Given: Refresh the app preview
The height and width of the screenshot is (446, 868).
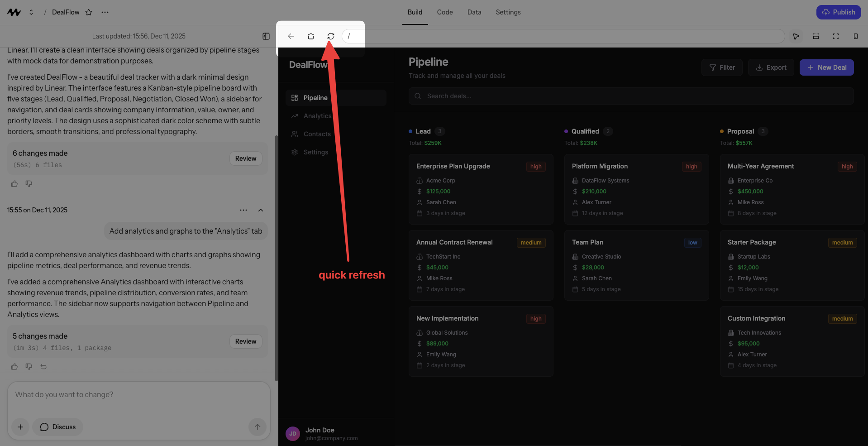Looking at the screenshot, I should [330, 36].
